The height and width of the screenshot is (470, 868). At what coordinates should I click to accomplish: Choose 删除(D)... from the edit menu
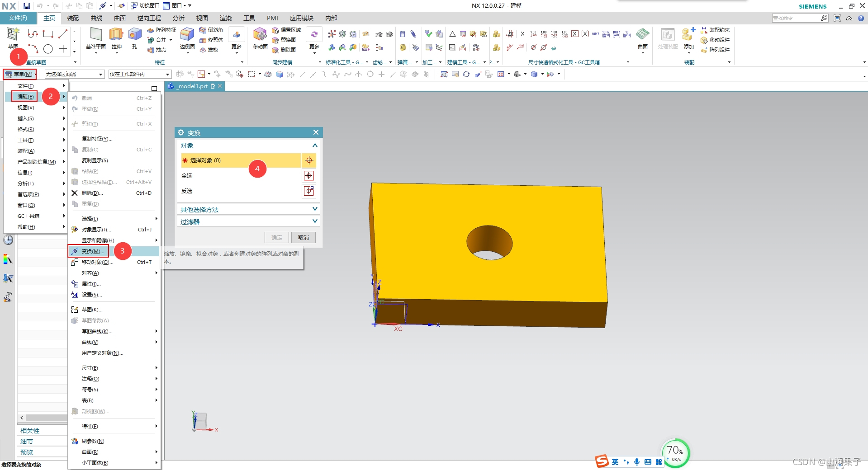tap(114, 193)
